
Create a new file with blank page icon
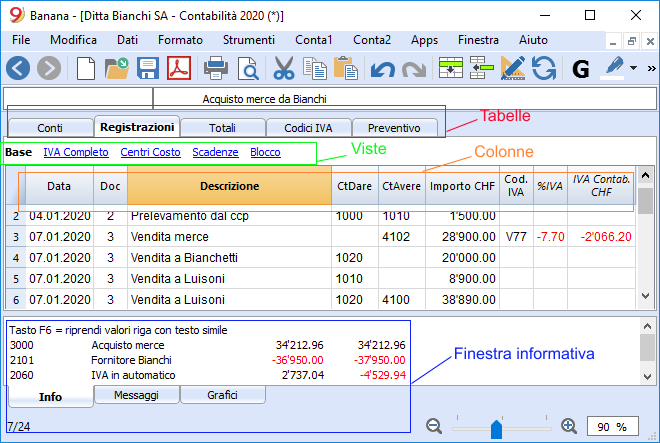click(86, 68)
